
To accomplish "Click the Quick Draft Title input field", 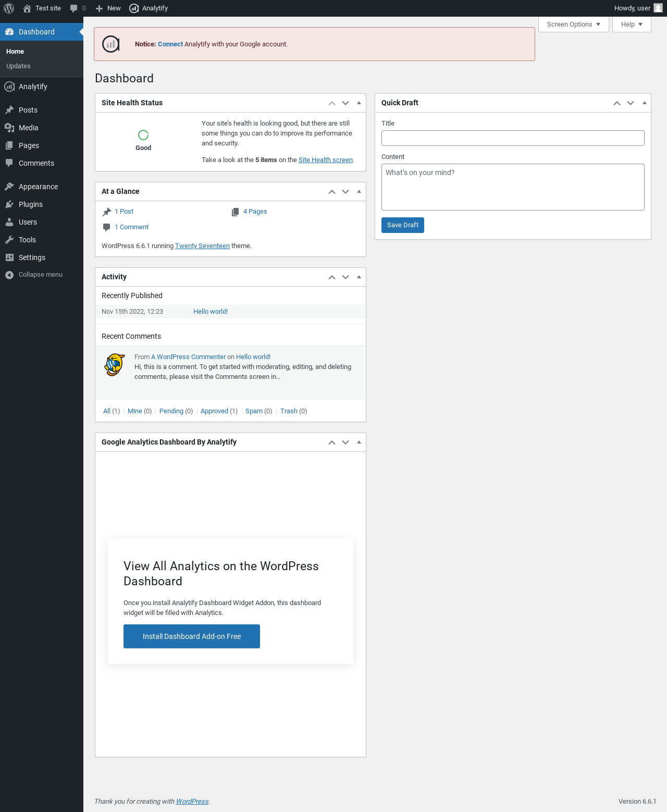I will [513, 138].
